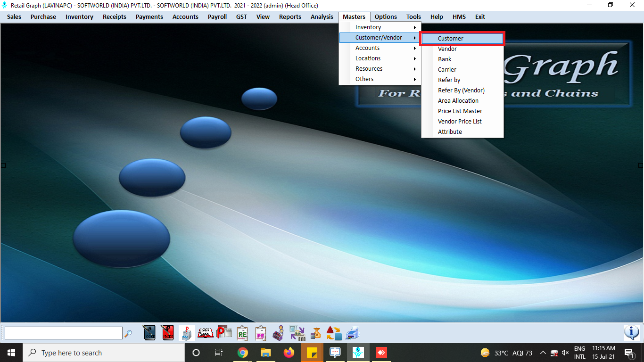Open Sticky Notes from the taskbar
This screenshot has height=362, width=644.
[x=312, y=353]
